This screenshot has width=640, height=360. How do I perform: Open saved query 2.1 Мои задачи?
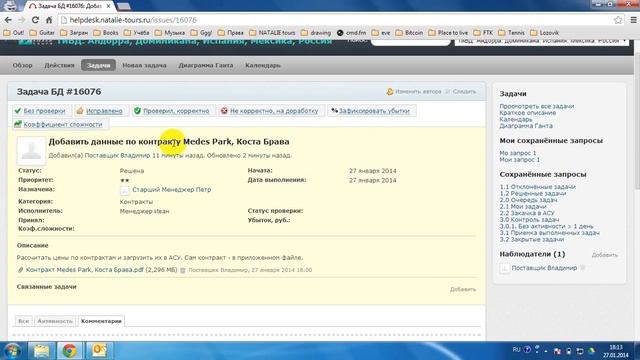(x=523, y=207)
